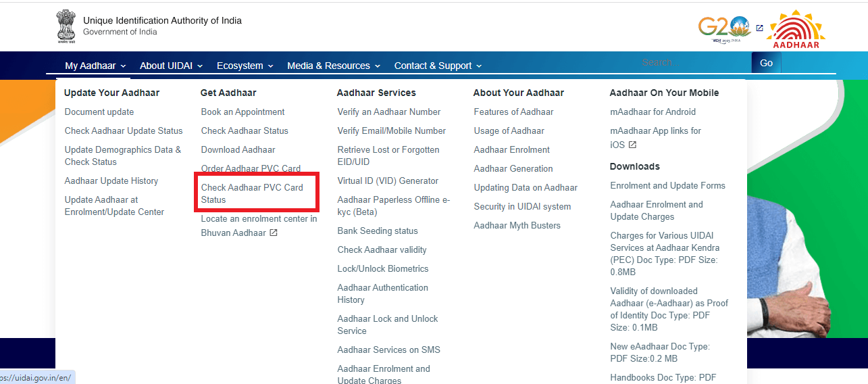
Task: Select Usage of Aadhaar
Action: tap(509, 131)
